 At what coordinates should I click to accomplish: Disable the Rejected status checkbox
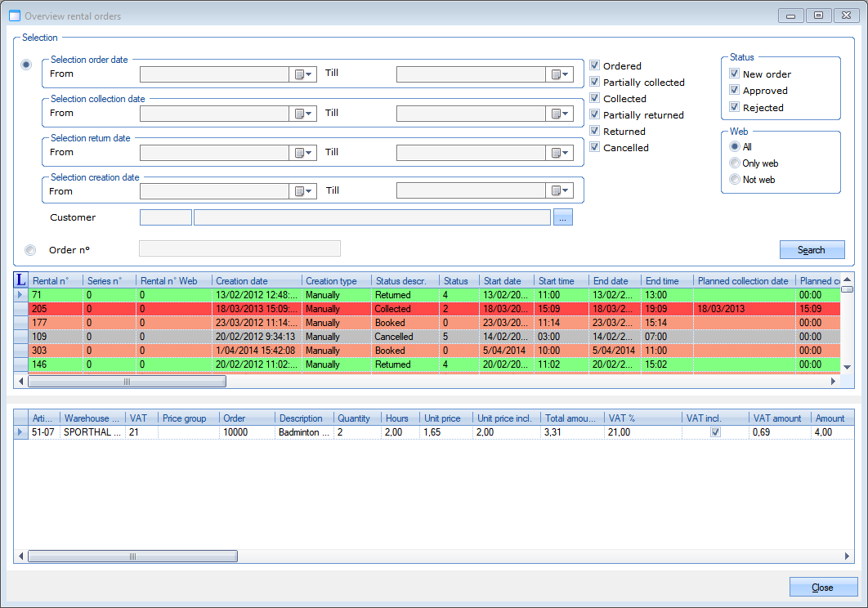735,108
